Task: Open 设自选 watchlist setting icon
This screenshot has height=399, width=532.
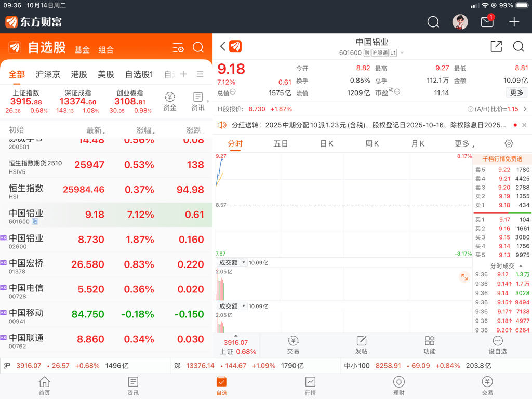Action: click(498, 345)
